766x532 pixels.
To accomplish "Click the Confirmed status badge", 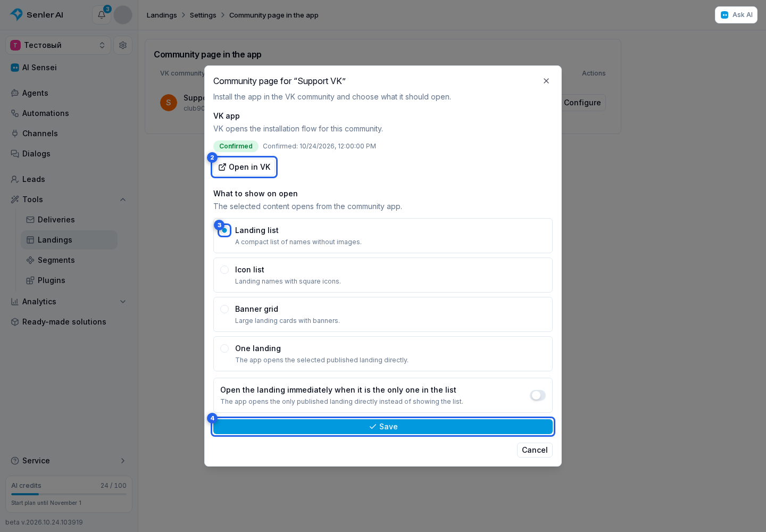I will 236,146.
